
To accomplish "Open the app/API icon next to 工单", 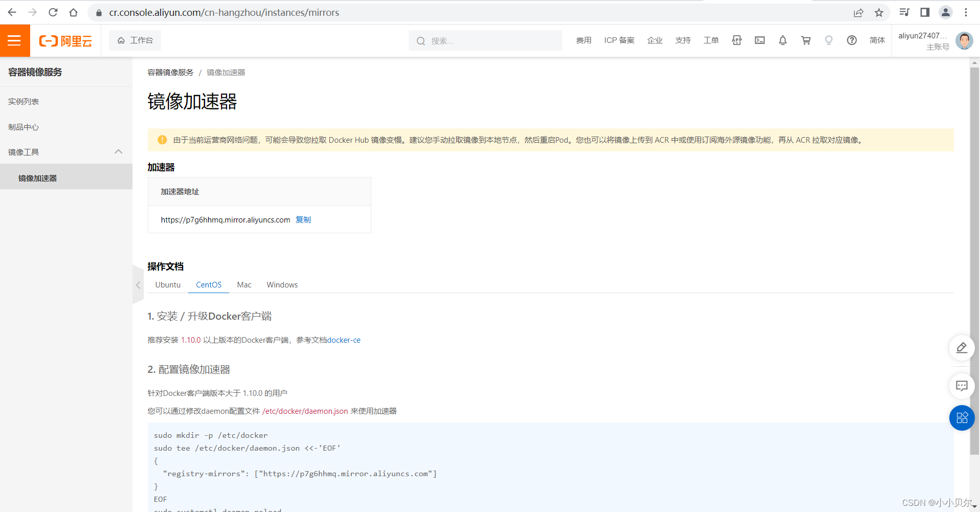I will click(737, 40).
